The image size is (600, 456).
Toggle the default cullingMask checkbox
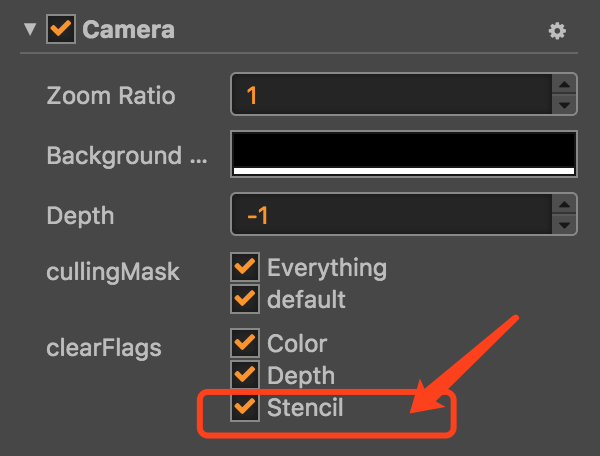244,298
